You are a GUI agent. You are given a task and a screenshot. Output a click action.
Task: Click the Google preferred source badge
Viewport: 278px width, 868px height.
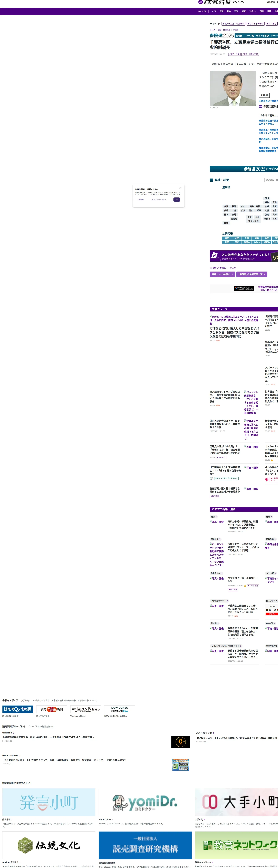click(244, 288)
